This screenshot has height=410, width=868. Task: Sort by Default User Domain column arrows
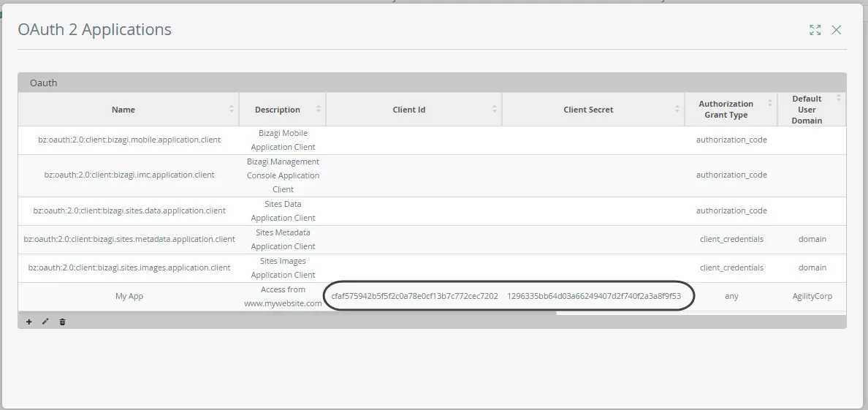click(838, 98)
